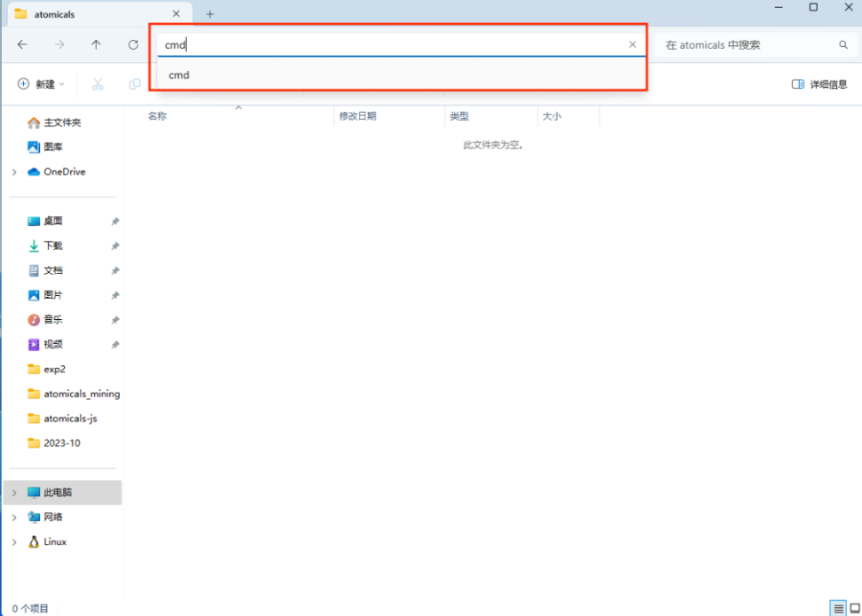This screenshot has height=616, width=862.
Task: Clear the address bar with the X button
Action: tap(632, 44)
